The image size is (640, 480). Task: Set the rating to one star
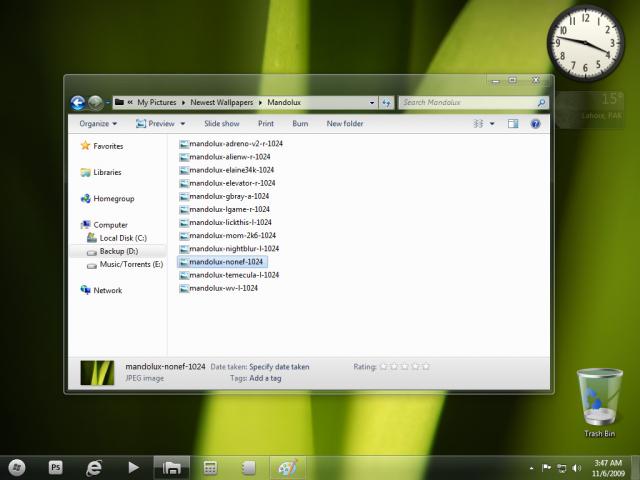point(383,367)
